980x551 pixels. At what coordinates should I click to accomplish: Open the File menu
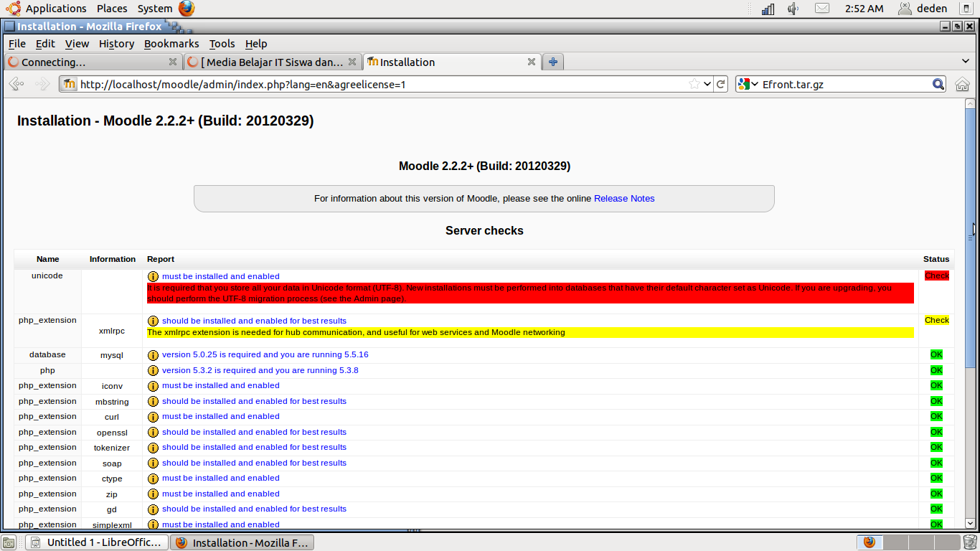pyautogui.click(x=17, y=44)
